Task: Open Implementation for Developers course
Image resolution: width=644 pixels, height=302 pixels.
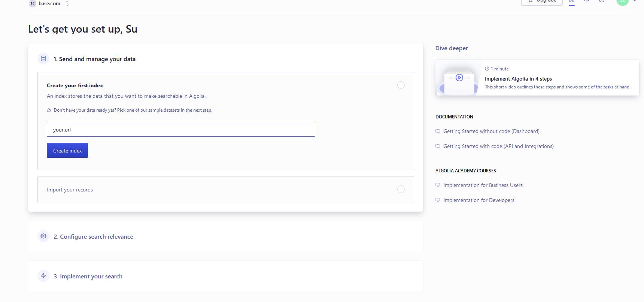Action: (x=479, y=200)
